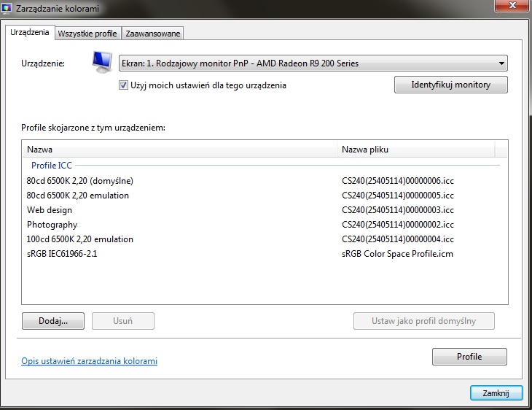Image resolution: width=532 pixels, height=410 pixels.
Task: Select the Urządzenia tab
Action: tap(29, 33)
